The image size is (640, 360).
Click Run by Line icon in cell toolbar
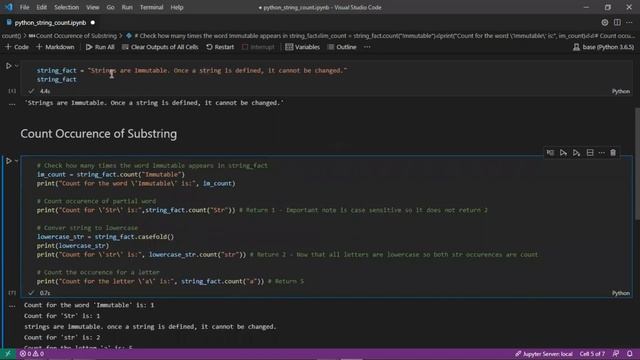tap(550, 153)
